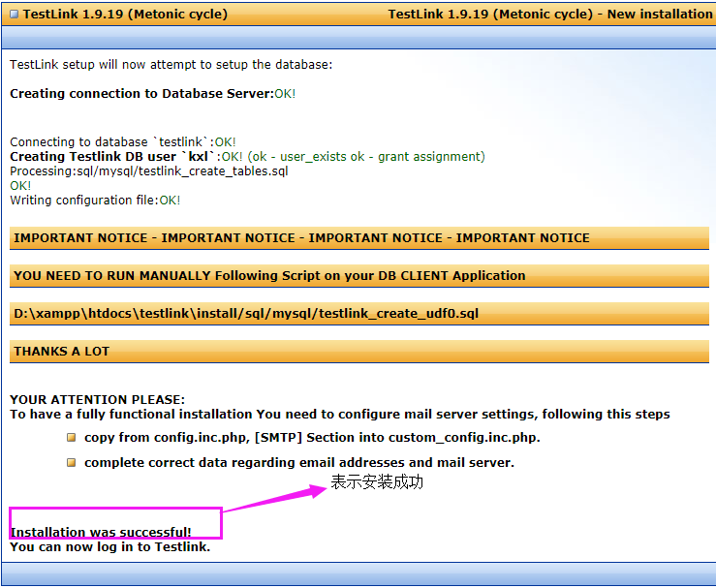This screenshot has height=588, width=716.
Task: Click 'Connecting to database `testlink`' line
Action: tap(123, 142)
